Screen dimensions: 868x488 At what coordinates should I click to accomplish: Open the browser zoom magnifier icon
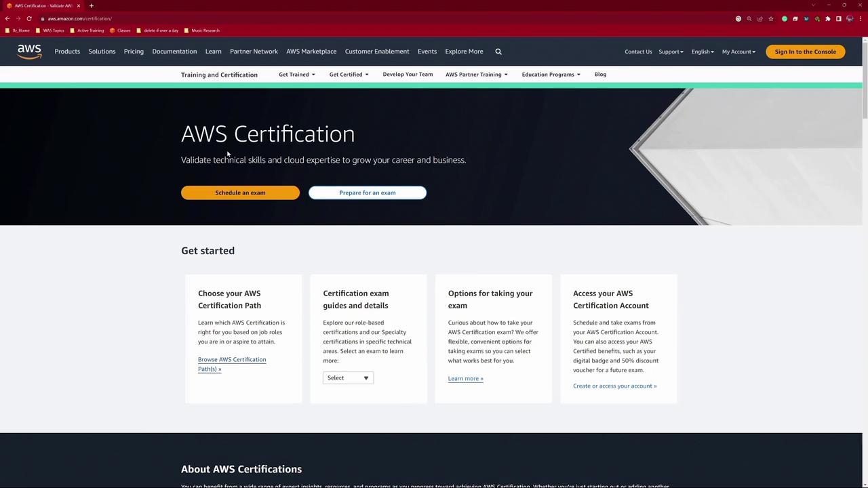749,19
